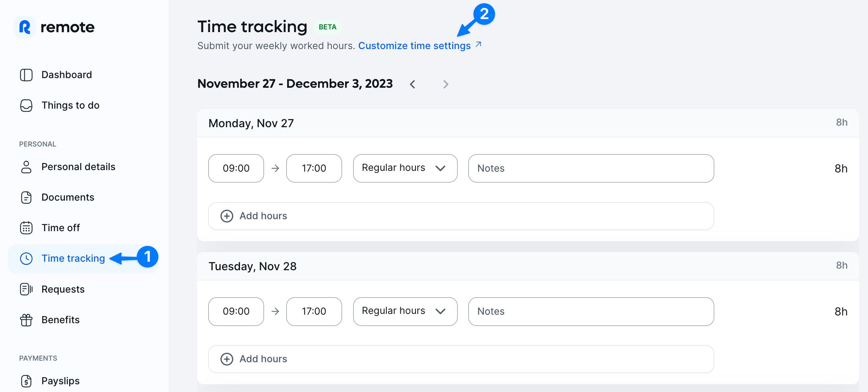The width and height of the screenshot is (868, 392).
Task: Open the Regular hours dropdown for Tuesday
Action: (x=405, y=311)
